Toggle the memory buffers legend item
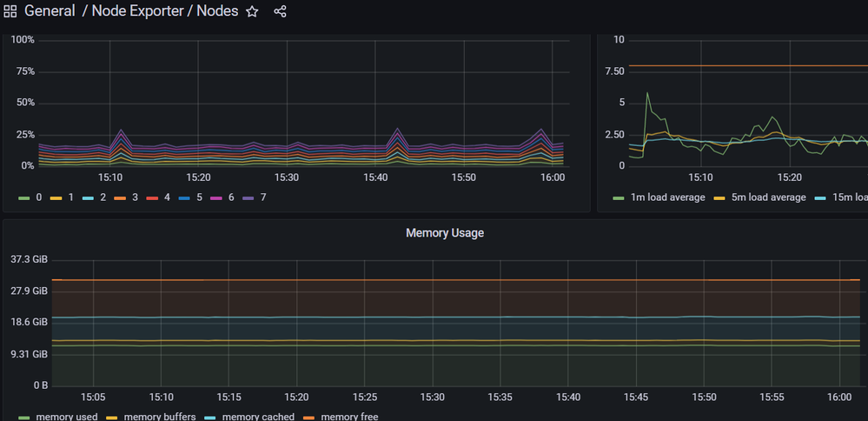Image resolution: width=868 pixels, height=421 pixels. coord(159,417)
